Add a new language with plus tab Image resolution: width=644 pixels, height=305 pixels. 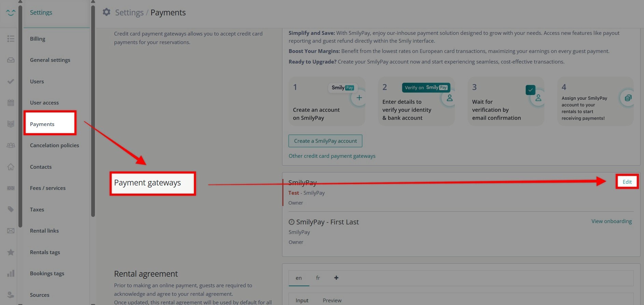336,278
